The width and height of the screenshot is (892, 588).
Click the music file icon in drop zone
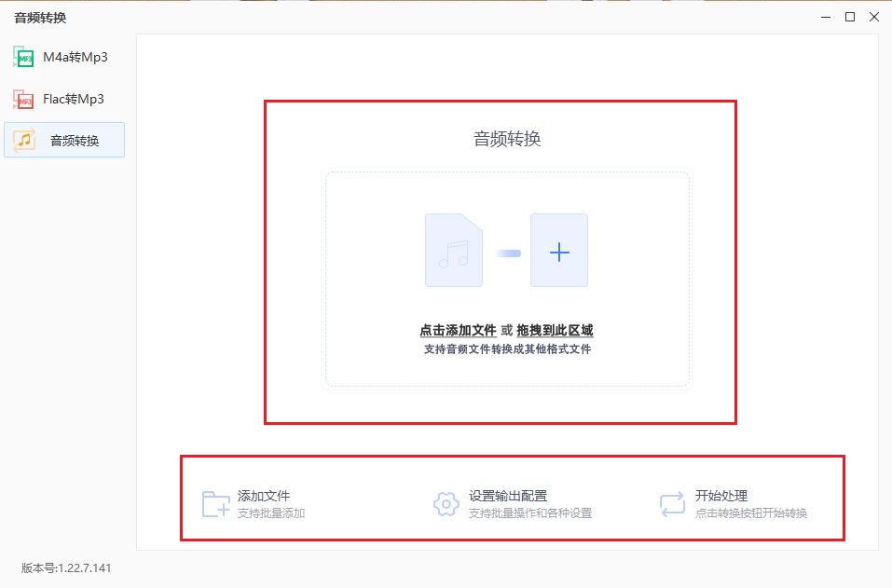pos(453,250)
